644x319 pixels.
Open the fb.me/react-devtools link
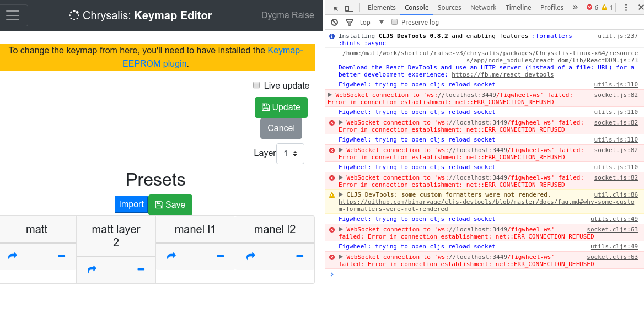[x=502, y=75]
